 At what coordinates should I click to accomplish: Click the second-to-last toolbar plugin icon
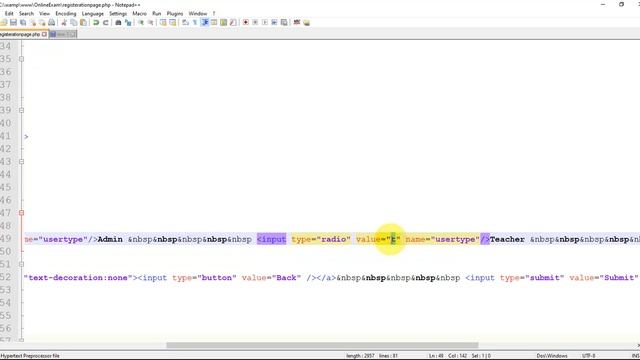[297, 22]
